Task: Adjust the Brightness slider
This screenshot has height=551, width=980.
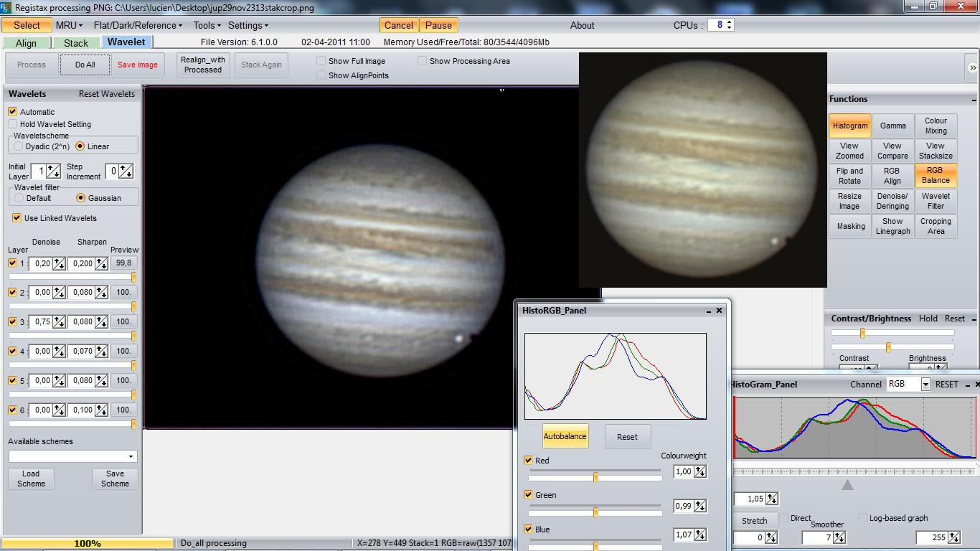Action: pyautogui.click(x=892, y=347)
